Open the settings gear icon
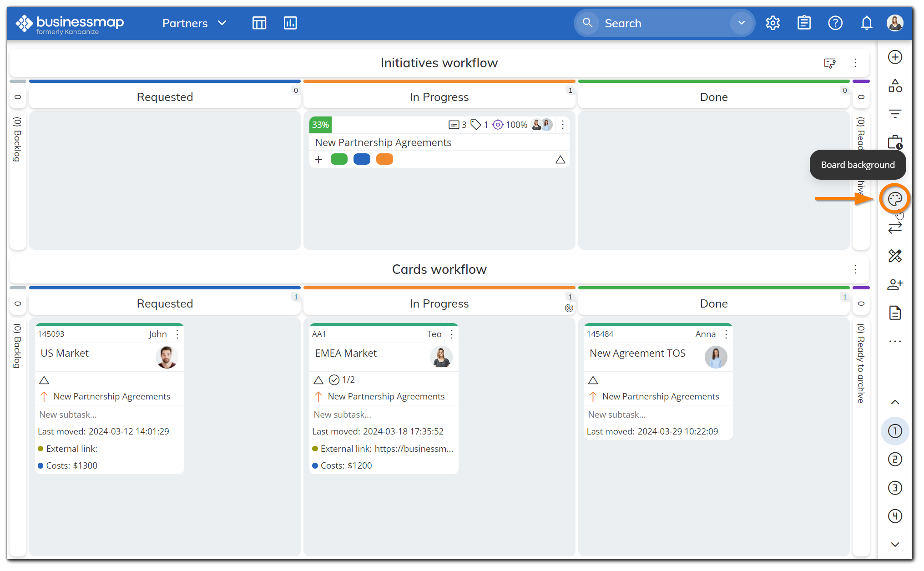924x571 pixels. pos(773,23)
